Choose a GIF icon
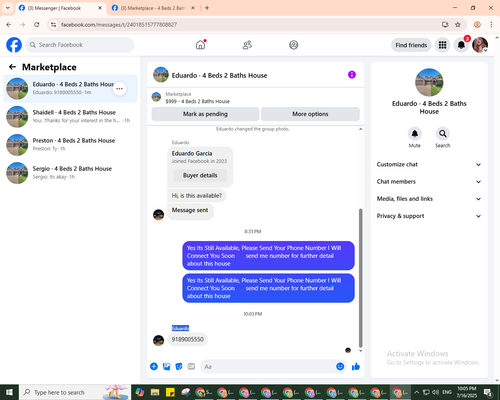This screenshot has height=400, width=500. [x=191, y=367]
